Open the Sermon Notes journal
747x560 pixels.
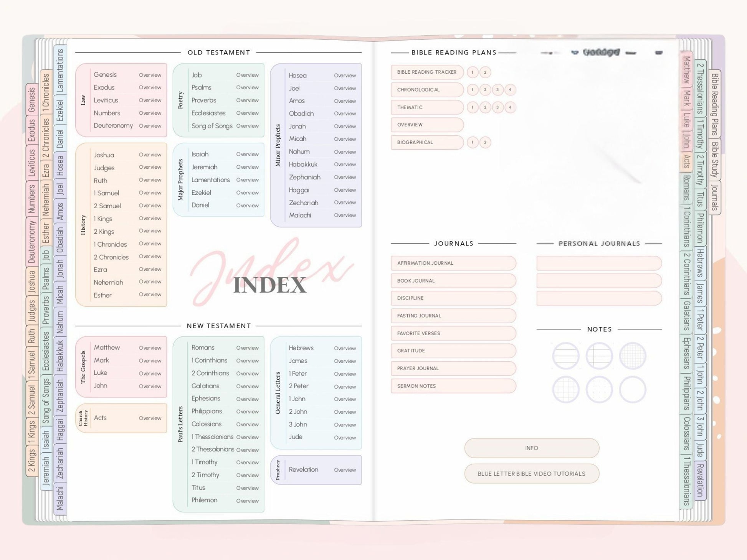pos(453,386)
